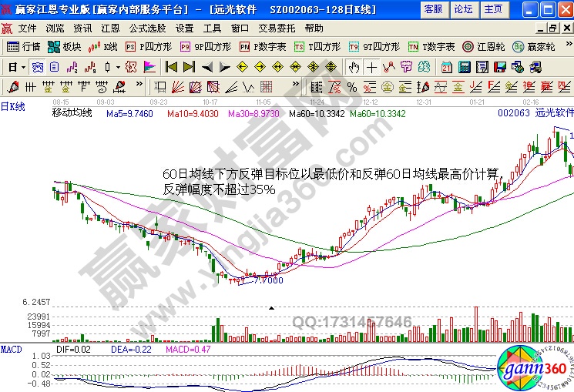The width and height of the screenshot is (574, 392).
Task: Expand the candlestick chart type dropdown
Action: [x=117, y=66]
